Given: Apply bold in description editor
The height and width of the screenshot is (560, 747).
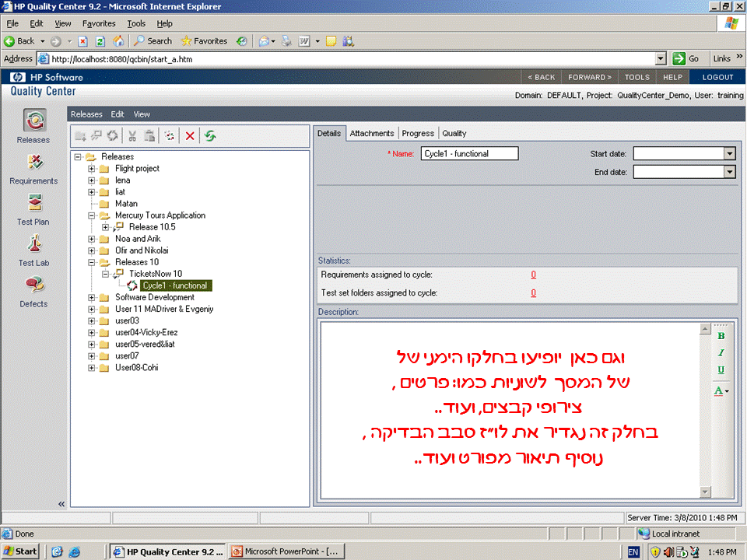Looking at the screenshot, I should click(x=721, y=336).
